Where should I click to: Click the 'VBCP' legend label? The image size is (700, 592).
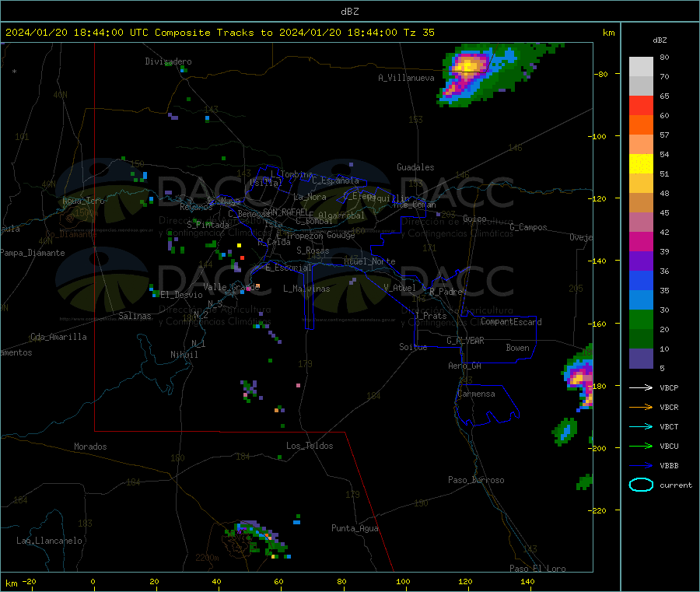point(669,388)
